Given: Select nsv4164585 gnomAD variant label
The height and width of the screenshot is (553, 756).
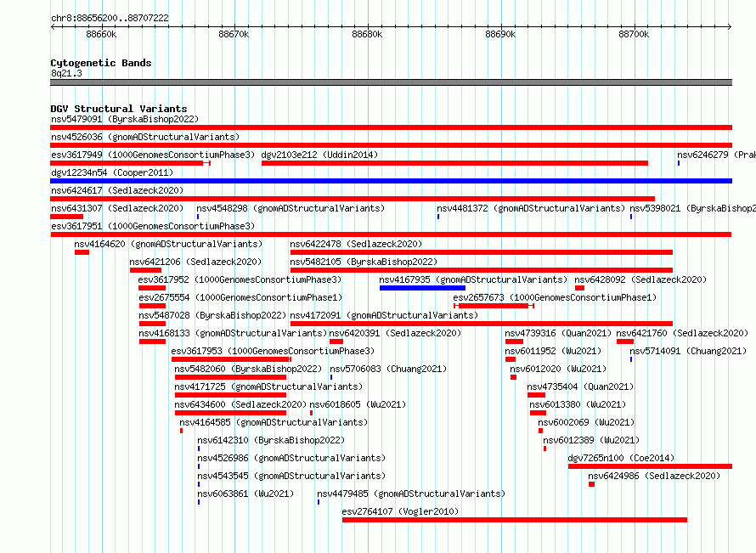Looking at the screenshot, I should [274, 422].
